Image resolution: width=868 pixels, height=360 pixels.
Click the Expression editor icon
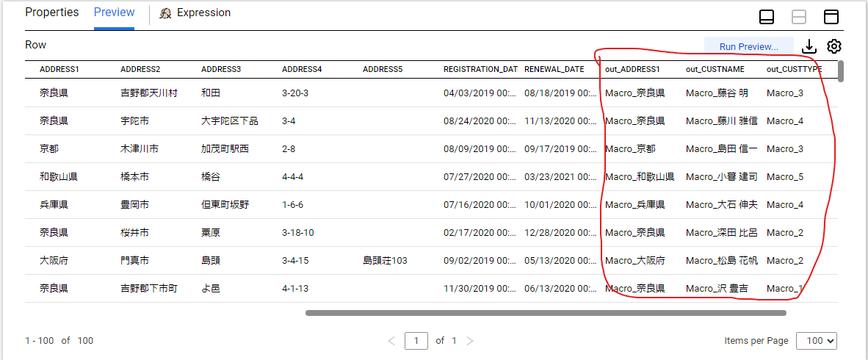tap(165, 13)
